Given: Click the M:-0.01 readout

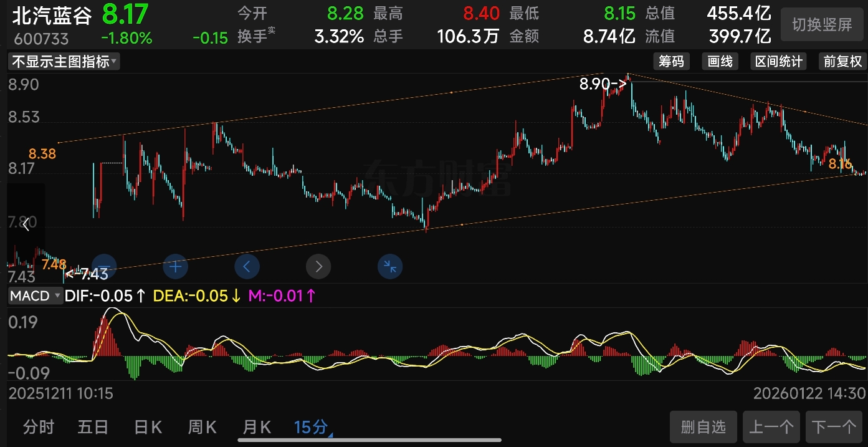Looking at the screenshot, I should coord(282,296).
